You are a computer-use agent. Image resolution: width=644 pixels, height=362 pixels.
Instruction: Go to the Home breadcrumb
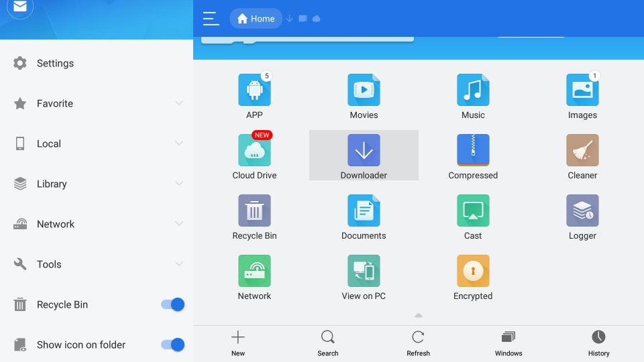pos(256,19)
